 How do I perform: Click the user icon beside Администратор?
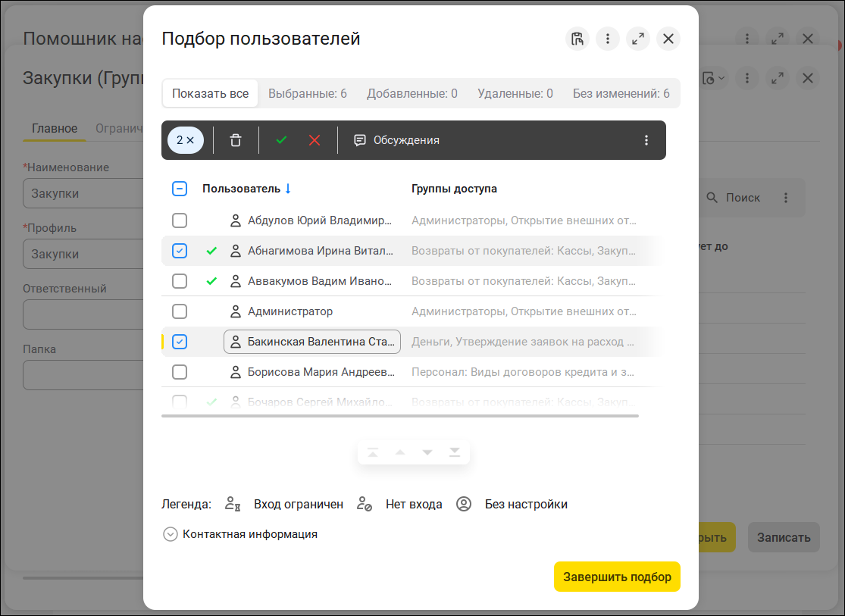pos(236,311)
